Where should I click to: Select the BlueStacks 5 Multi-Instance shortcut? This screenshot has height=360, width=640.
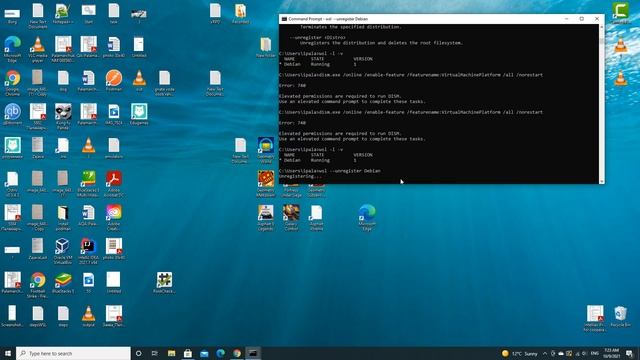pos(89,183)
